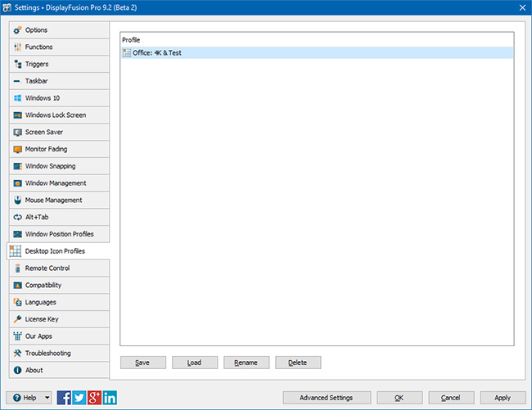Delete the selected profile

coord(298,362)
